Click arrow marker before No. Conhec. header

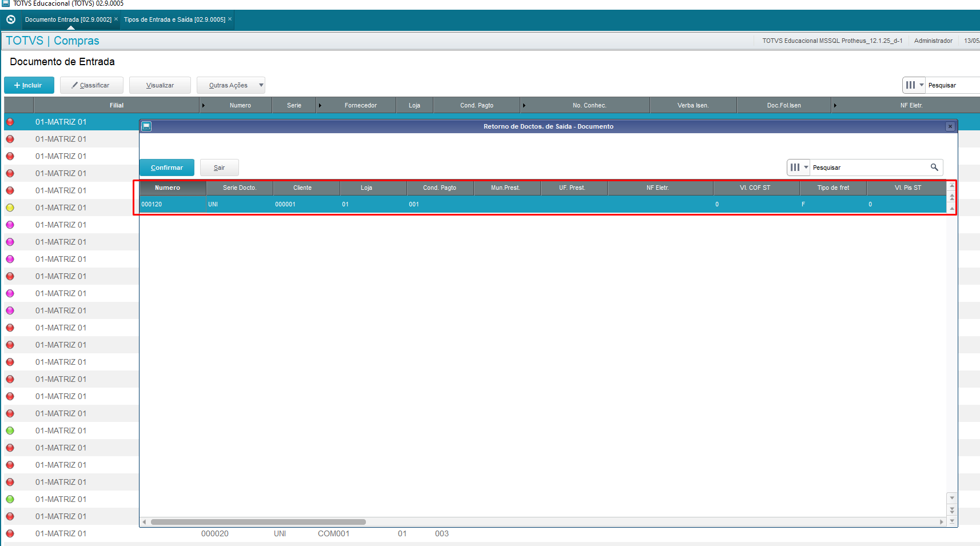[524, 105]
